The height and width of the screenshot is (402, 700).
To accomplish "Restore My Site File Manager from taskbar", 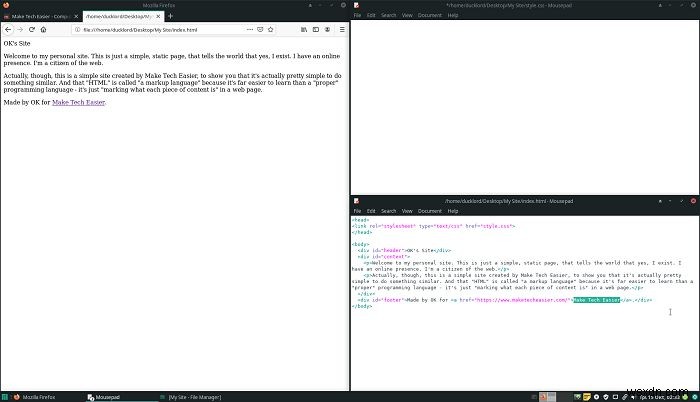I will click(191, 397).
